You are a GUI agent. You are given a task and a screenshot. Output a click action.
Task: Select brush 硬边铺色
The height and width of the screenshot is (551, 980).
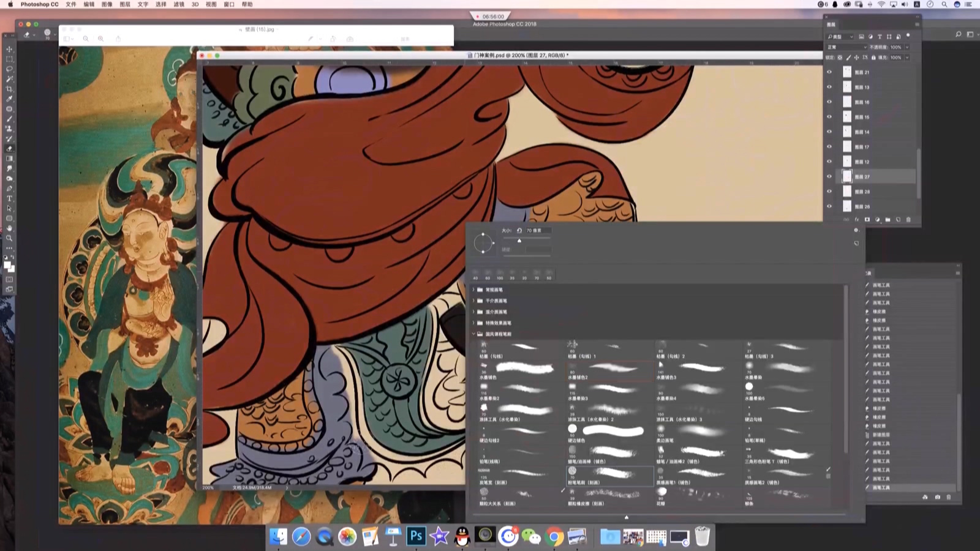pyautogui.click(x=609, y=433)
